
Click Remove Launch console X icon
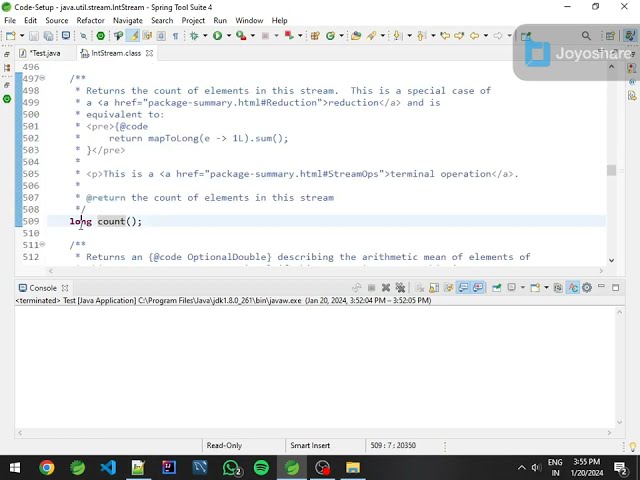coord(386,288)
